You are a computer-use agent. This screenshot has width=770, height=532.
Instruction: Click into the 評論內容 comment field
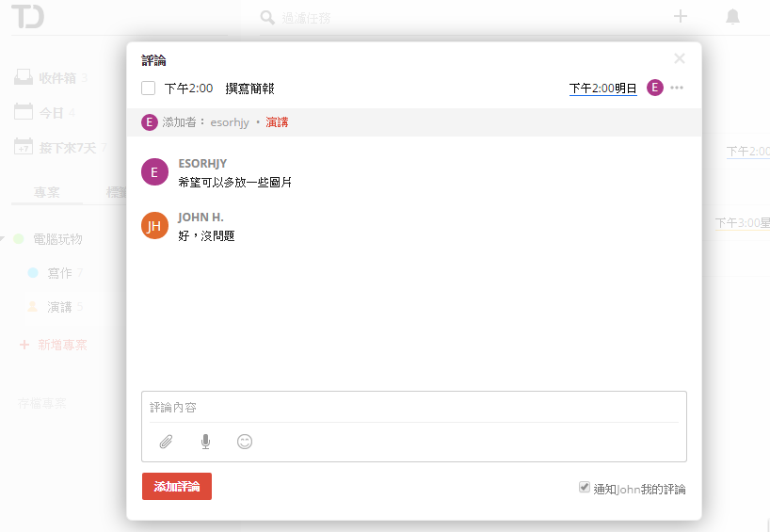tap(413, 408)
